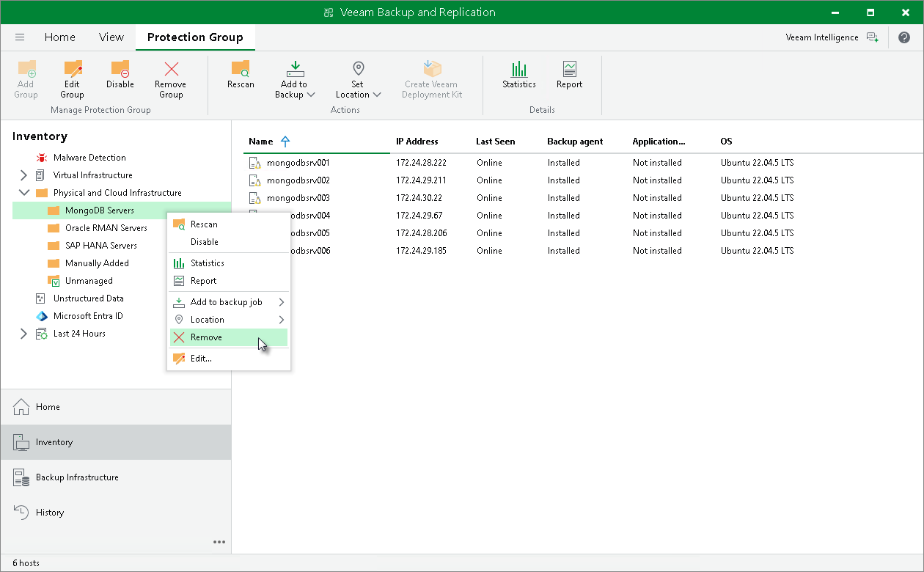Click the help question mark icon
This screenshot has width=924, height=572.
(x=903, y=37)
